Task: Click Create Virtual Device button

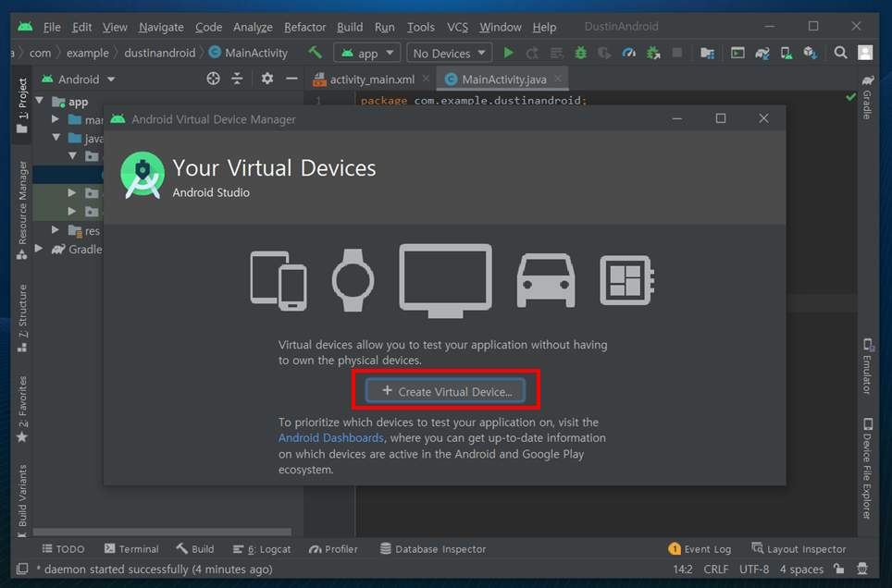Action: coord(445,391)
